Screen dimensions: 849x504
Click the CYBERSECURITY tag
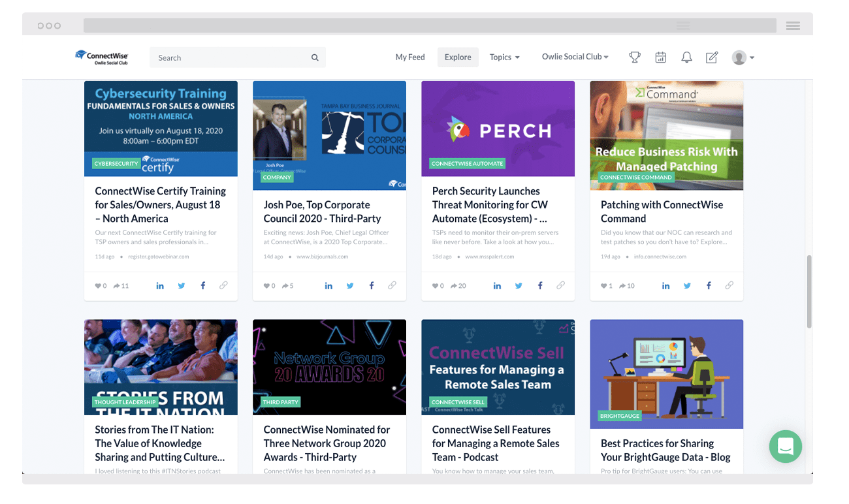click(116, 164)
